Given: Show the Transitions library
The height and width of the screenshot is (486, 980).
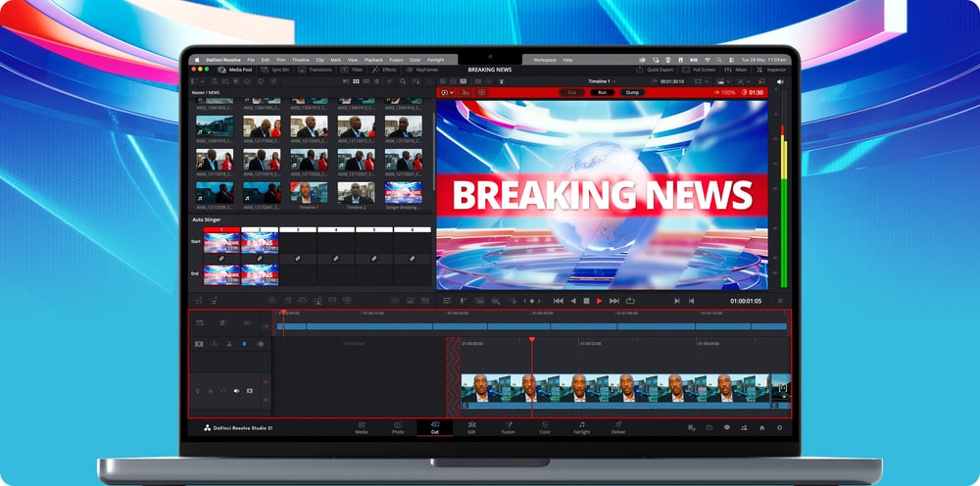Looking at the screenshot, I should coord(315,70).
